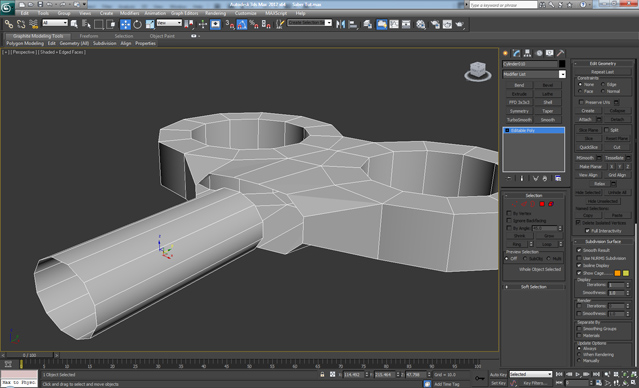Collapse the Edit Geometry rollout
Viewport: 639px width, 388px height.
[x=603, y=64]
